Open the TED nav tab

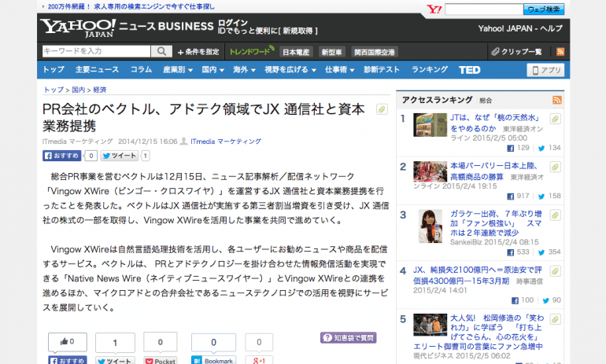470,70
